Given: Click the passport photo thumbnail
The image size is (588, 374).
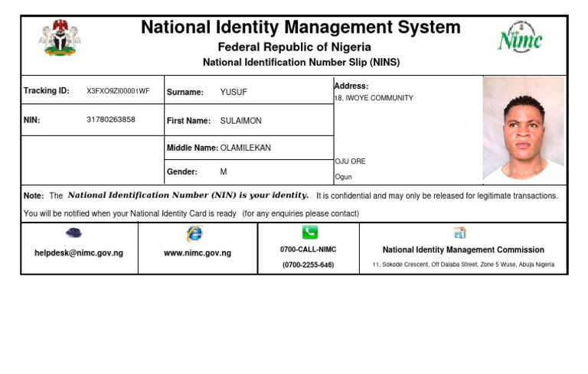Looking at the screenshot, I should coord(524,128).
